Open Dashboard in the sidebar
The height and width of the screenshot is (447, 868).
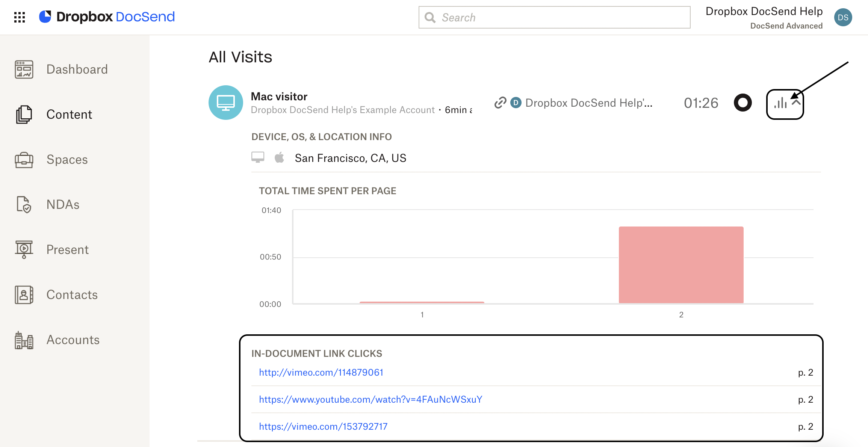coord(77,69)
